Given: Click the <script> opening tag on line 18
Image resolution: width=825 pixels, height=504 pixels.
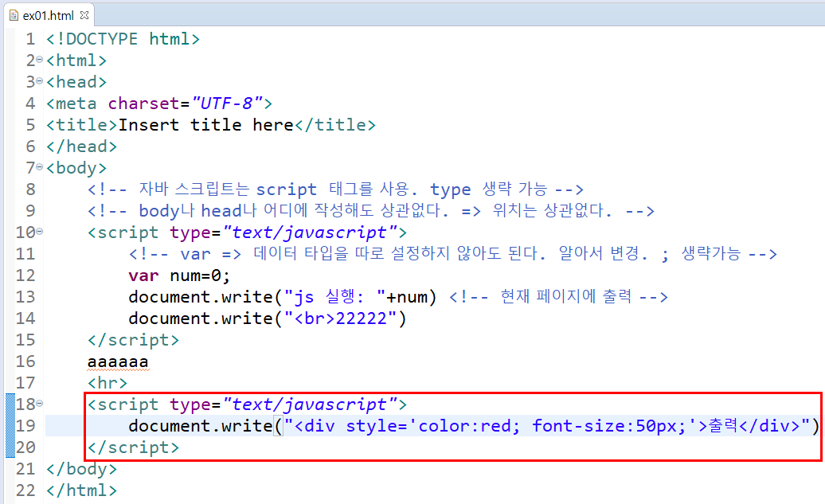Looking at the screenshot, I should pos(248,404).
